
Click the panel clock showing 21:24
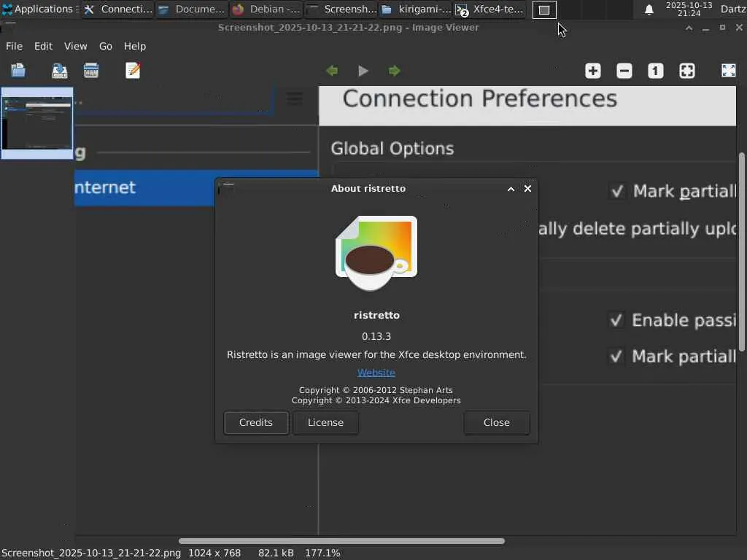[x=689, y=9]
